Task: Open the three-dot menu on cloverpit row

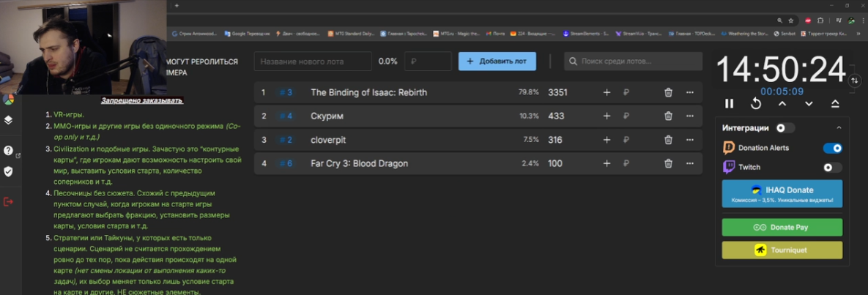Action: click(690, 140)
